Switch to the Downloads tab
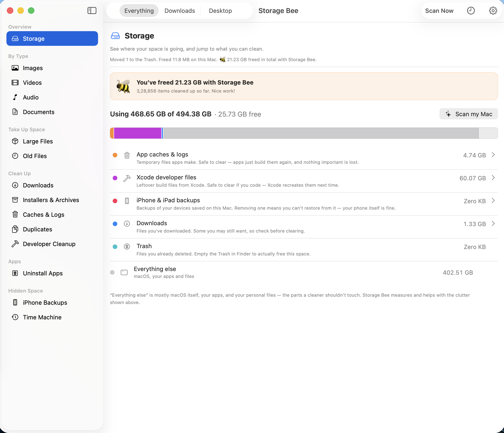This screenshot has height=433, width=504. tap(180, 11)
